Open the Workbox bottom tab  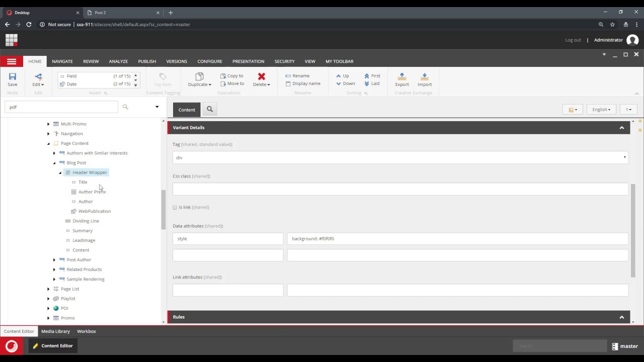coord(87,331)
